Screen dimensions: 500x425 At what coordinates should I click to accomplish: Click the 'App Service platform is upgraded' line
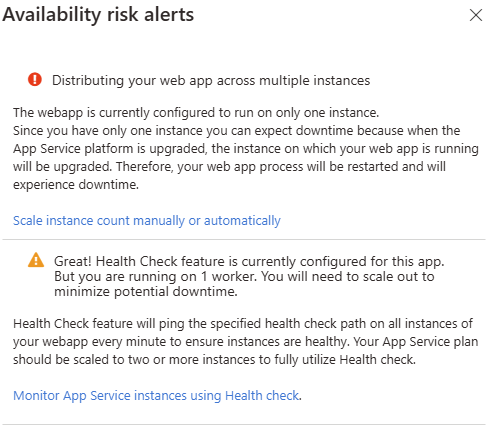pos(246,149)
